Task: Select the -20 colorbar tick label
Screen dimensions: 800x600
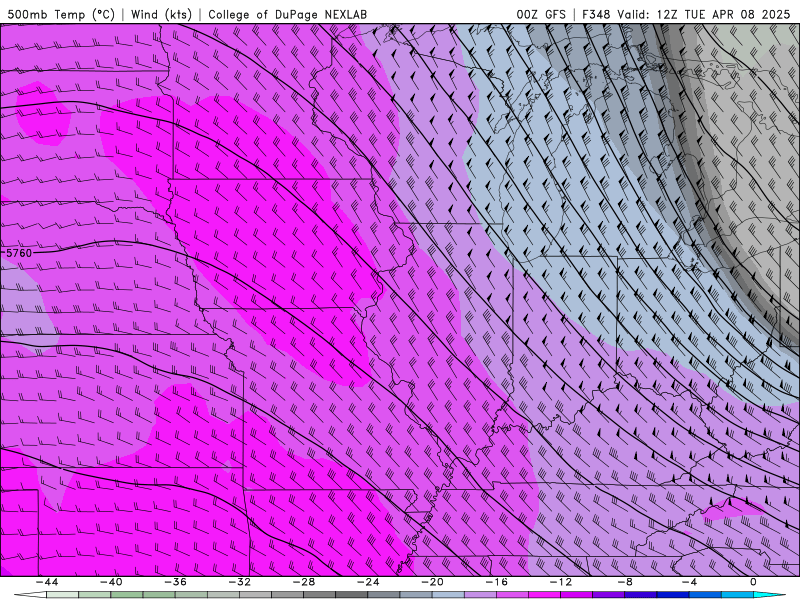Action: coord(432,582)
